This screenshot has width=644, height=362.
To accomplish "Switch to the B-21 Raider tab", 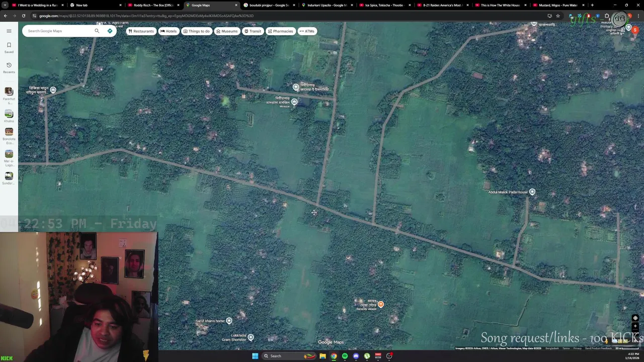I will pos(443,5).
